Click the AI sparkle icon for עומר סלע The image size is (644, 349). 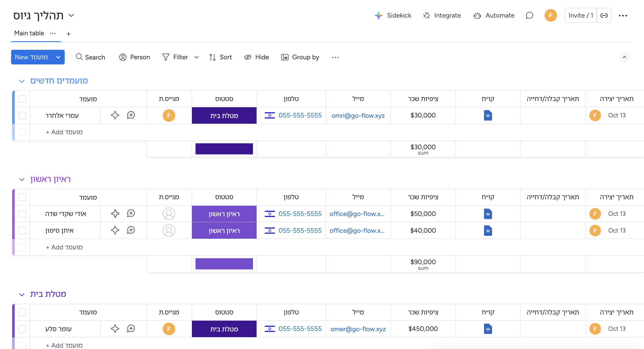coord(115,329)
